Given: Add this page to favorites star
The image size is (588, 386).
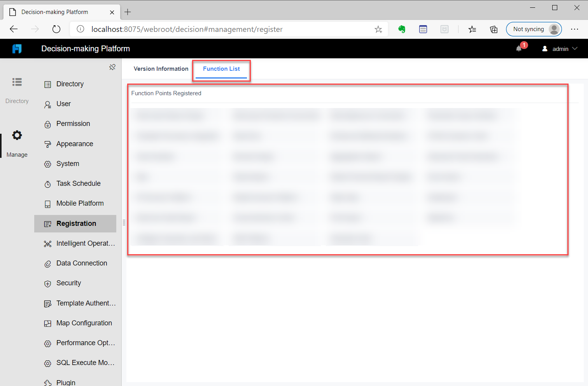Looking at the screenshot, I should pyautogui.click(x=378, y=29).
